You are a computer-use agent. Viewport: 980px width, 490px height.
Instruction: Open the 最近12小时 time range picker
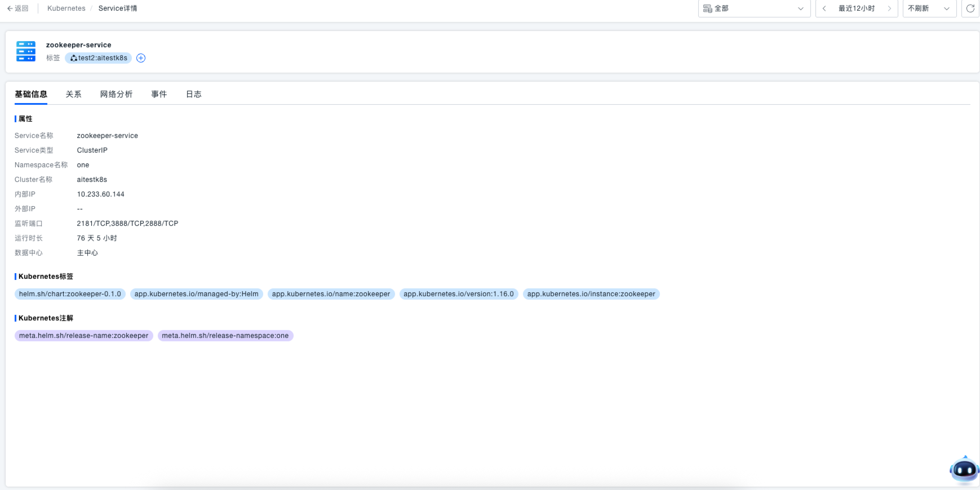click(x=856, y=8)
